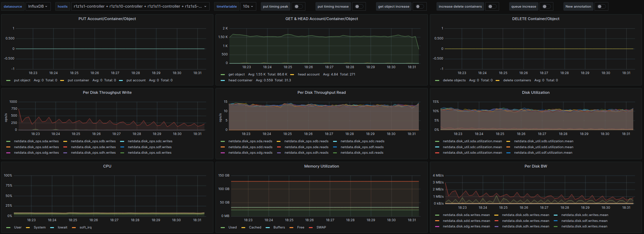Click the red SWAP legend color swatch

(311, 228)
